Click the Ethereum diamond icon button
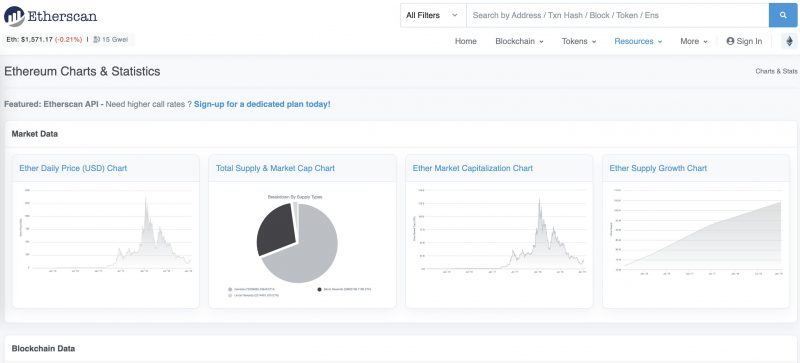The height and width of the screenshot is (363, 800). (x=789, y=41)
